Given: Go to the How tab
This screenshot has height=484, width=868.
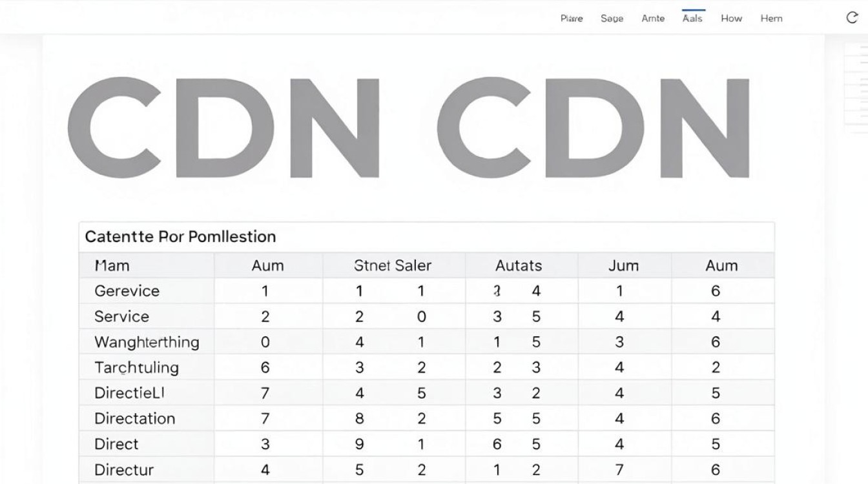Looking at the screenshot, I should point(732,19).
